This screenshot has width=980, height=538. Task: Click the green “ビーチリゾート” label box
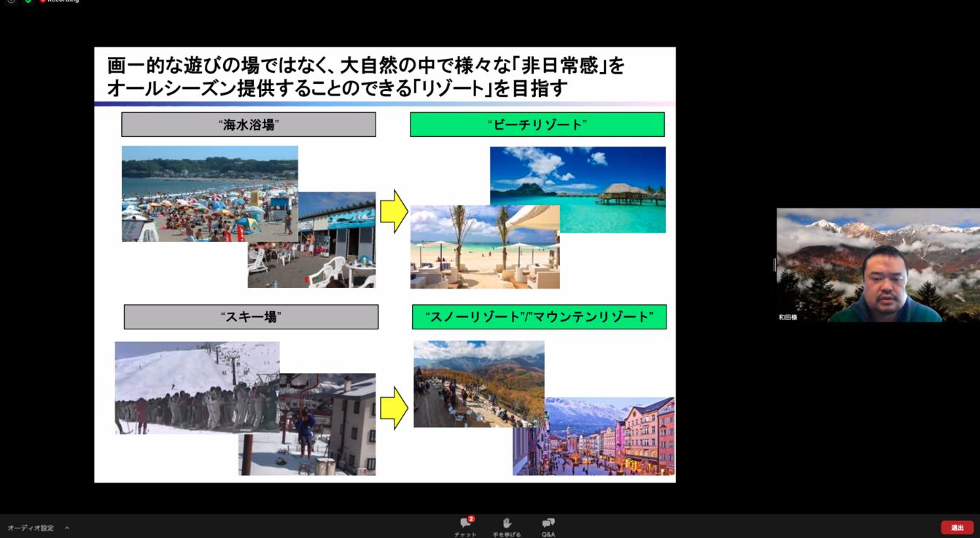pyautogui.click(x=537, y=125)
